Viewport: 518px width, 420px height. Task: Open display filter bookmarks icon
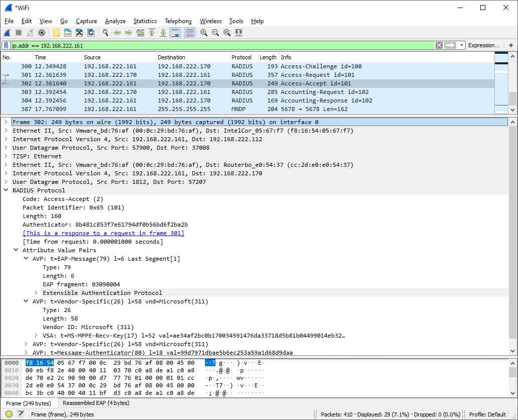[x=6, y=45]
